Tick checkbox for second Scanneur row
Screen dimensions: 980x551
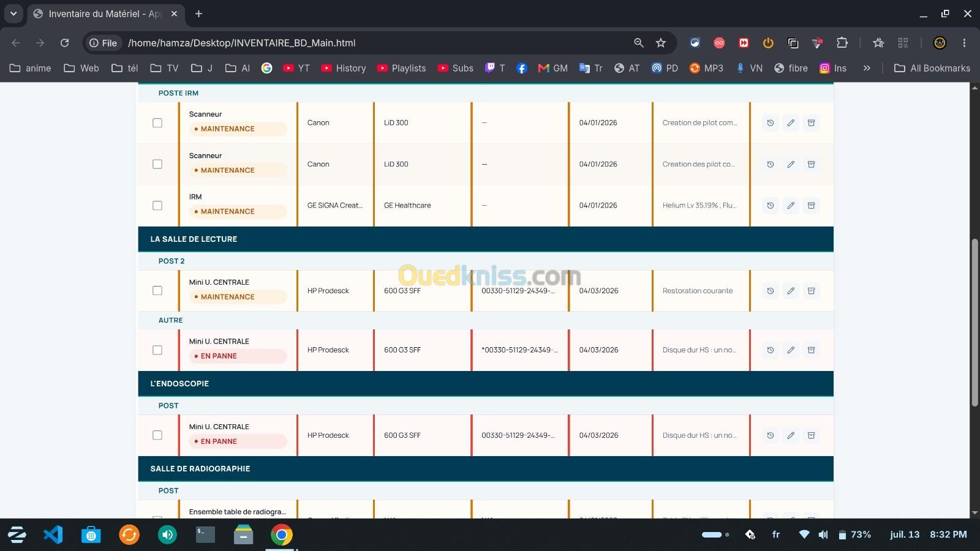coord(157,164)
